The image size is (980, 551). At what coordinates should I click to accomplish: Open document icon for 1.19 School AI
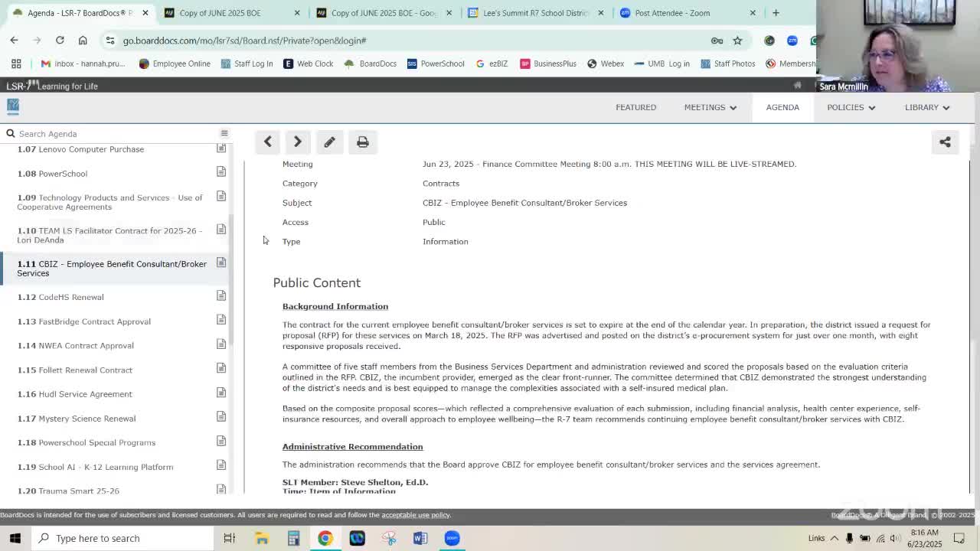pos(220,465)
